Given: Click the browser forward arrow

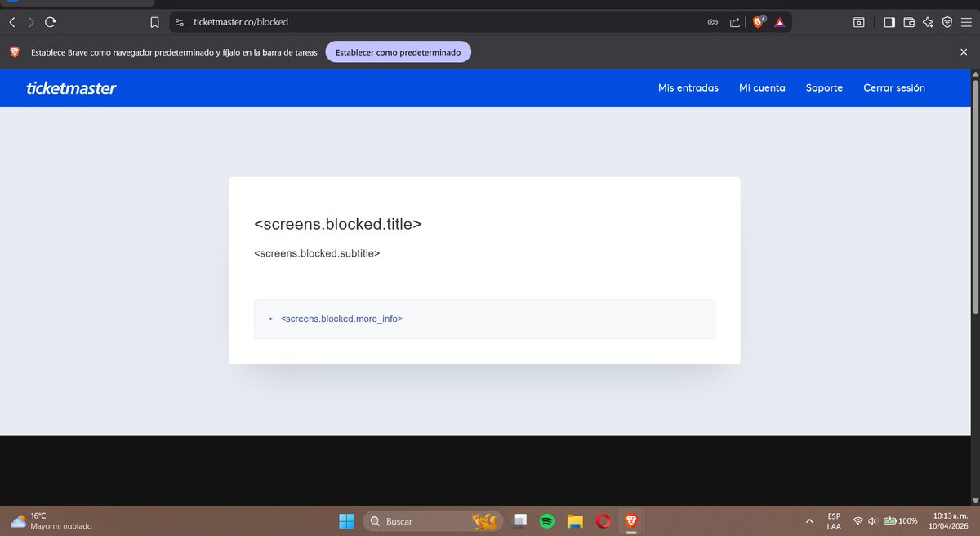Looking at the screenshot, I should [31, 22].
